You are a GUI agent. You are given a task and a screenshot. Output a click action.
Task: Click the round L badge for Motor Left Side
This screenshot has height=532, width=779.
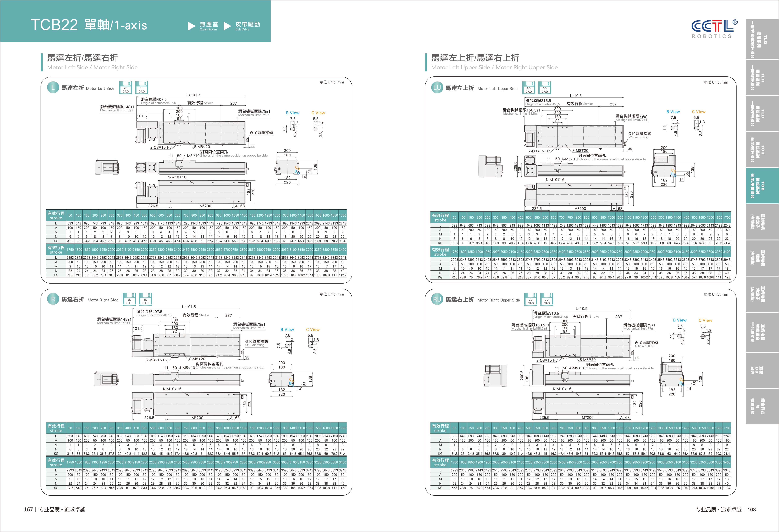click(x=53, y=88)
